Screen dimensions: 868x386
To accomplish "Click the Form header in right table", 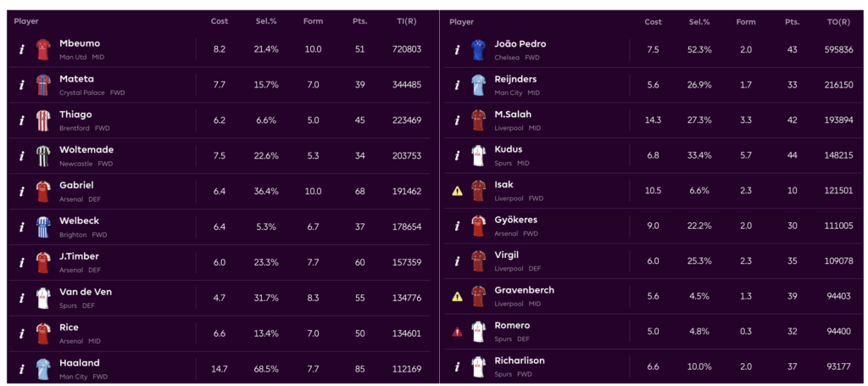I will point(746,22).
